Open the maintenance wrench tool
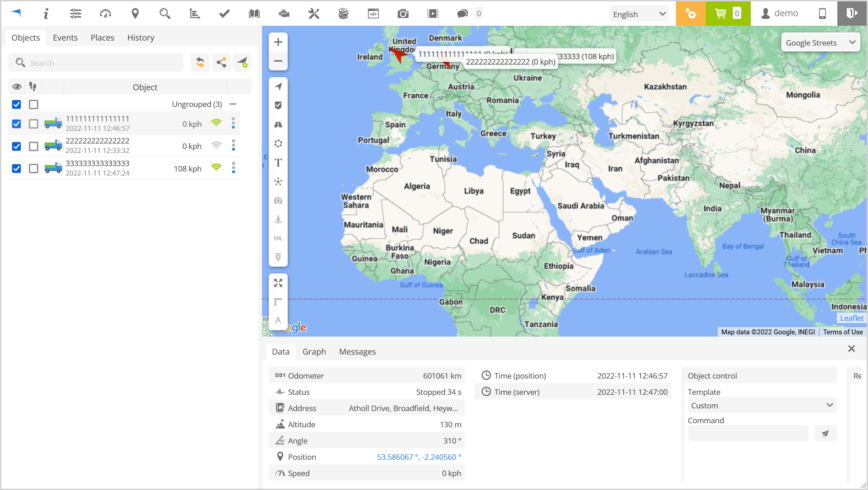 [x=313, y=14]
